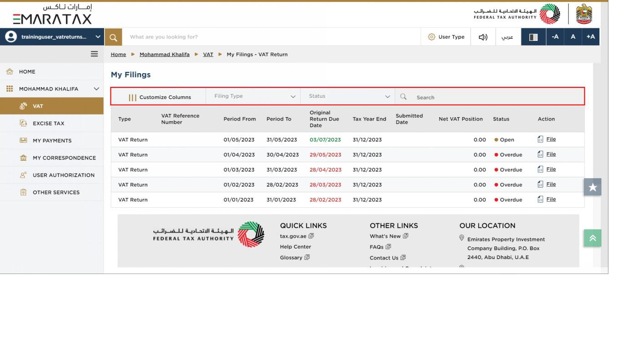Increase font size with +A

tap(591, 37)
